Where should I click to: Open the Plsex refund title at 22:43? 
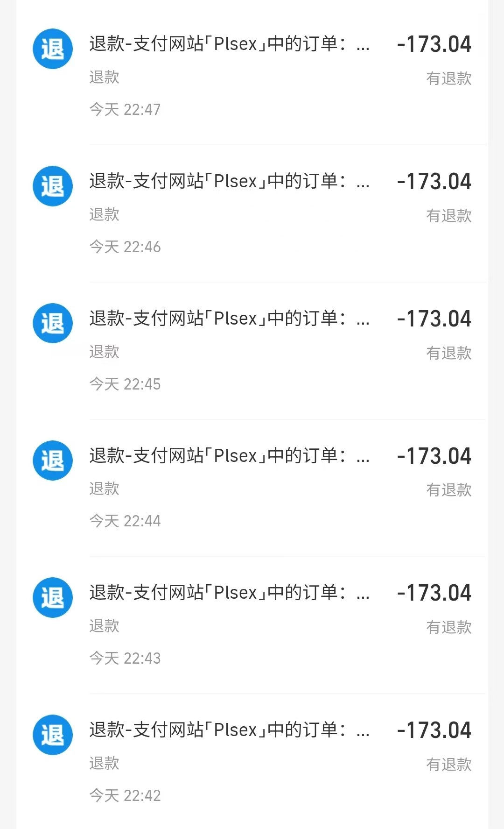pos(229,593)
